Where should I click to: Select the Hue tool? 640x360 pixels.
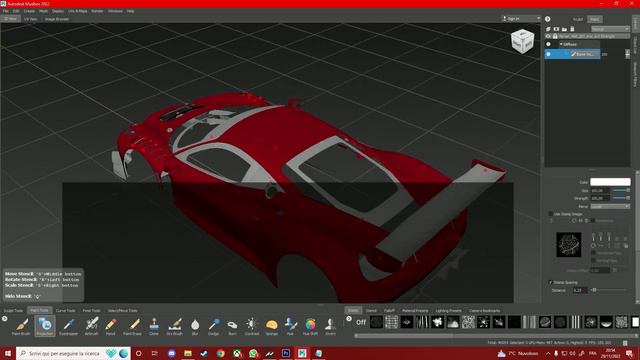click(x=290, y=326)
